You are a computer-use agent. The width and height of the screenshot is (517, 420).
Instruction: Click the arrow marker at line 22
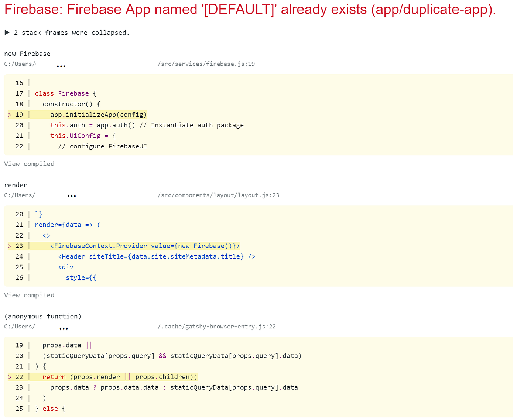9,377
